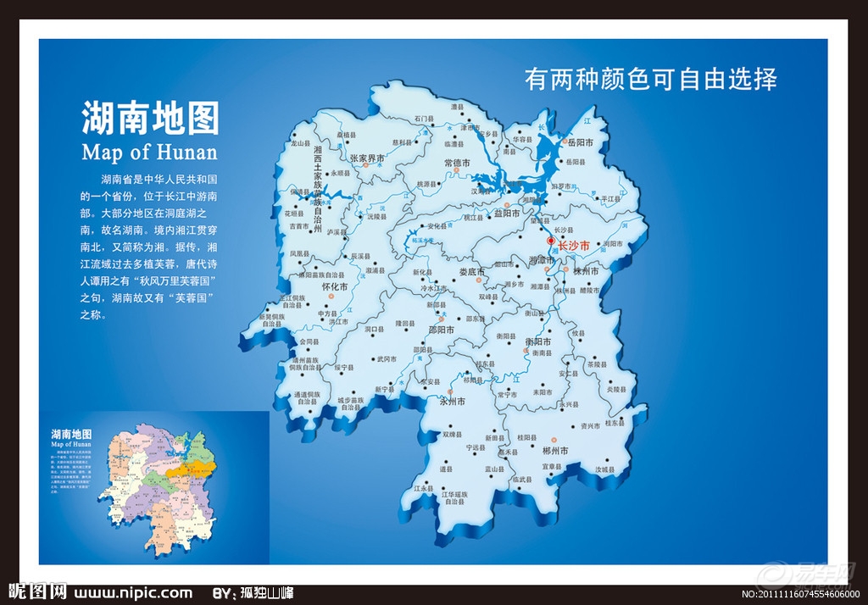Viewport: 868px width, 605px height.
Task: Select the 新宁县 county label
Action: coord(384,389)
